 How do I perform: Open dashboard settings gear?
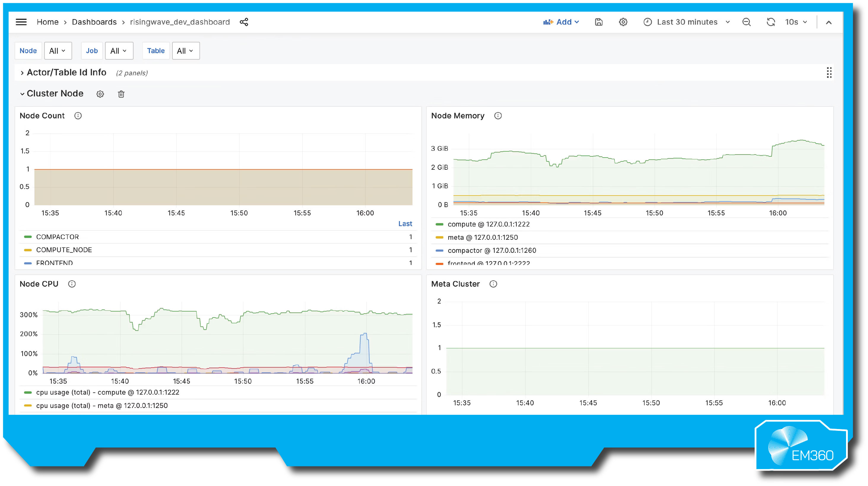tap(623, 22)
